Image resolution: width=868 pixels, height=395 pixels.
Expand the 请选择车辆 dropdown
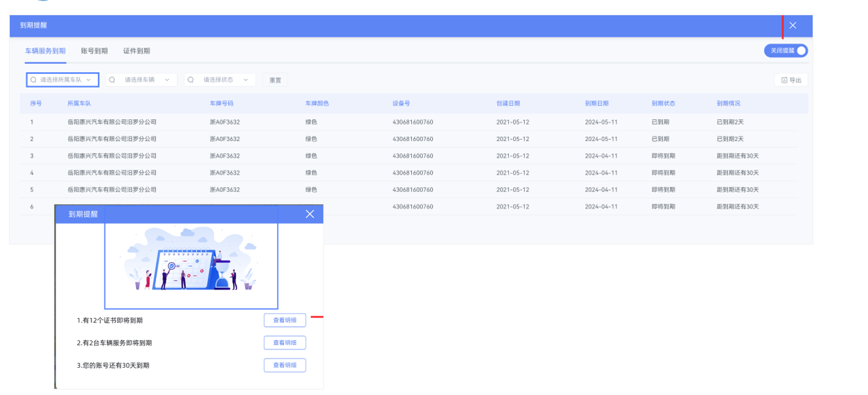141,80
